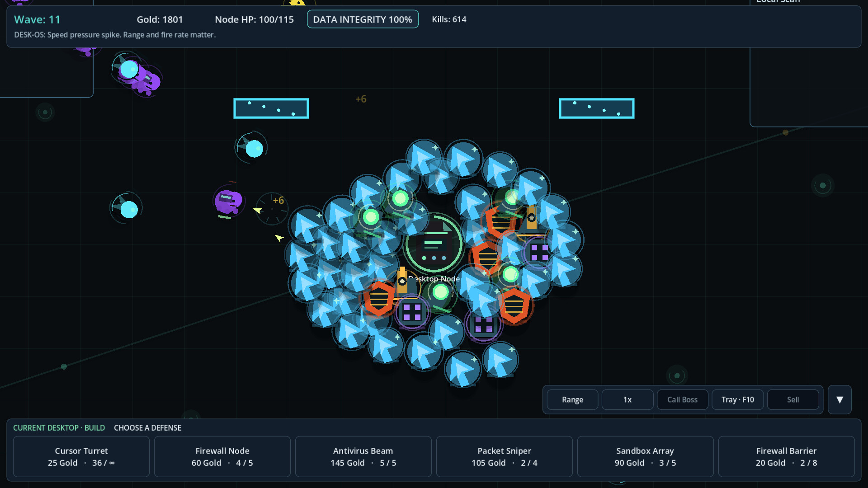Toggle the Range display button
The image size is (868, 488).
(x=572, y=399)
